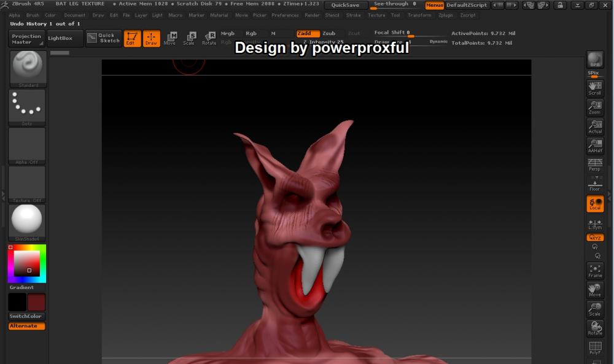
Task: Enable Mrgb mode
Action: [228, 33]
